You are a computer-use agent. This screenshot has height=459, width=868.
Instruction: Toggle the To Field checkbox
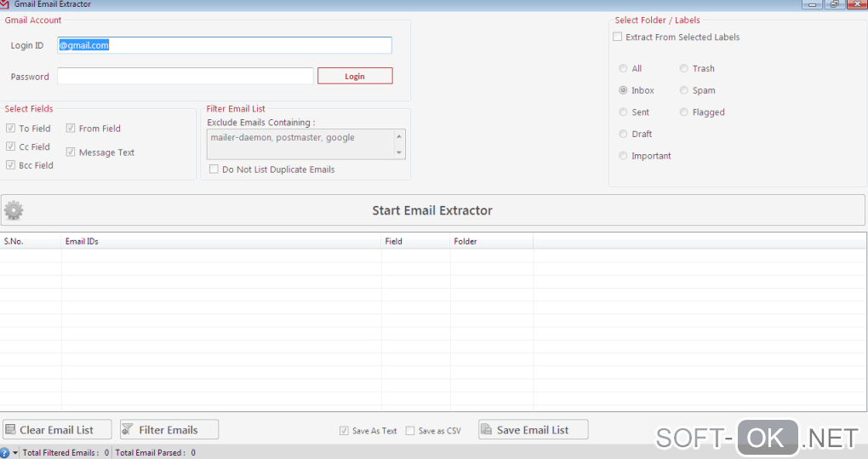tap(10, 128)
